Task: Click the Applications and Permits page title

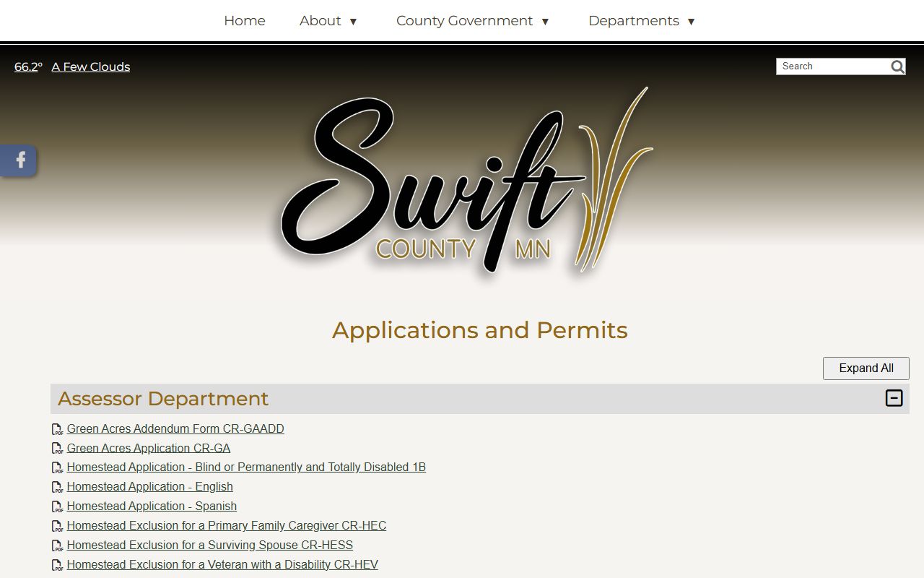Action: (x=480, y=330)
